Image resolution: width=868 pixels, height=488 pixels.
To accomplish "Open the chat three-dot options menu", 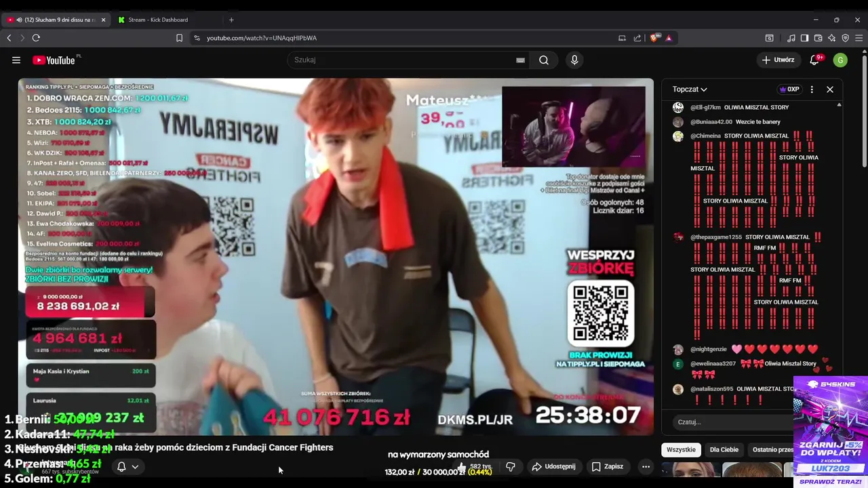I will (812, 89).
